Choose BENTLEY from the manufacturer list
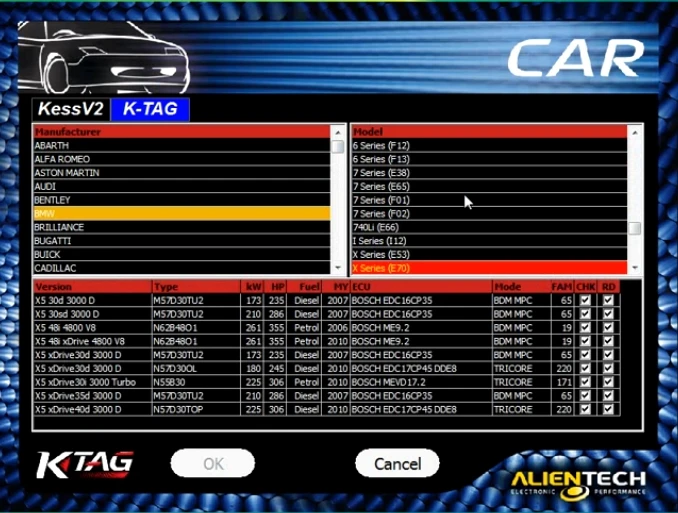The height and width of the screenshot is (513, 678). tap(182, 200)
